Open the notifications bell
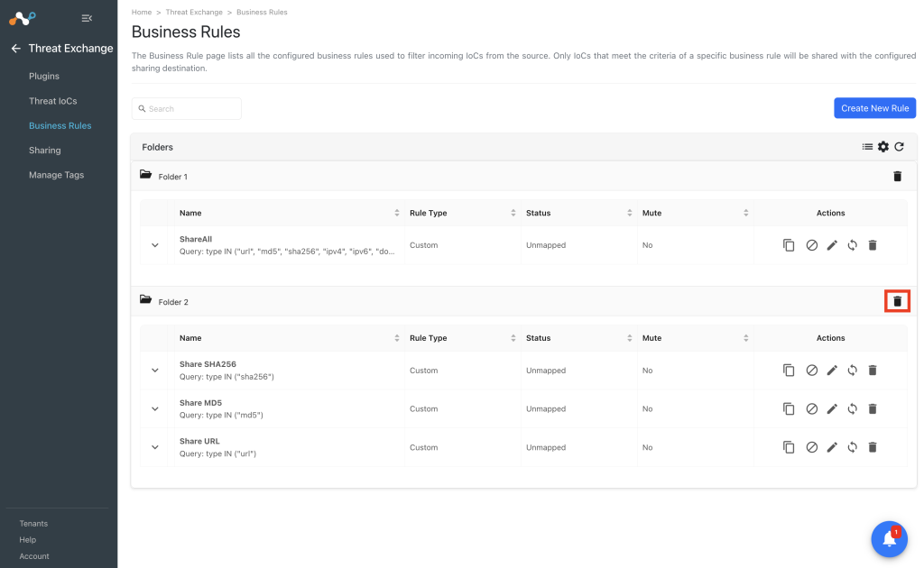924x568 pixels. 889,539
